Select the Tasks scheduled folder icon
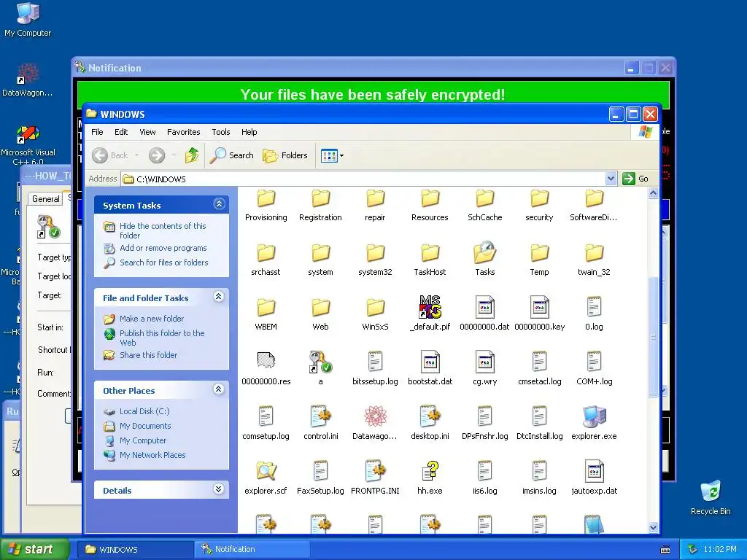Screen dimensions: 747x560 tap(485, 252)
